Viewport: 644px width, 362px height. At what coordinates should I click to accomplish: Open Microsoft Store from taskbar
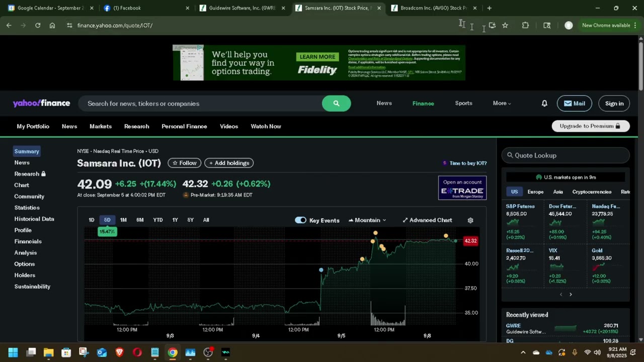66,352
